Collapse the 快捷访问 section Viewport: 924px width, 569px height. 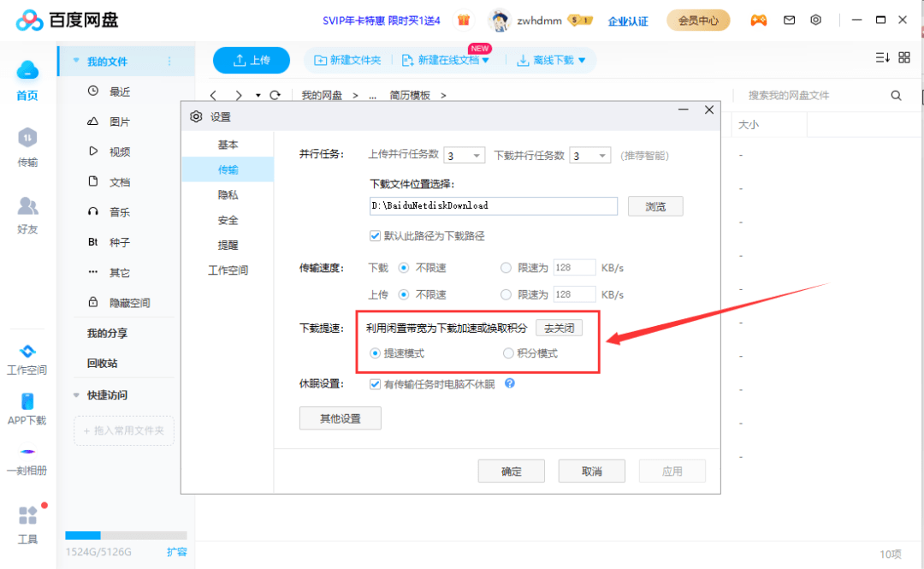click(76, 394)
